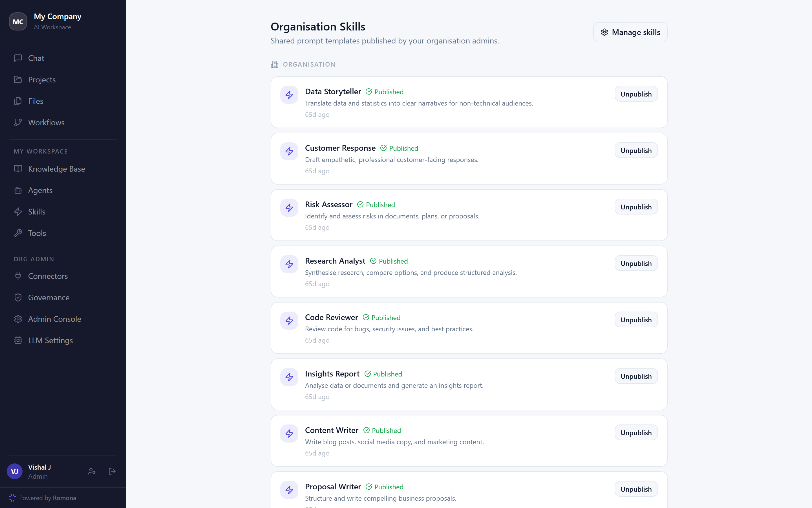Click the Organisation Skills heading

pyautogui.click(x=318, y=27)
